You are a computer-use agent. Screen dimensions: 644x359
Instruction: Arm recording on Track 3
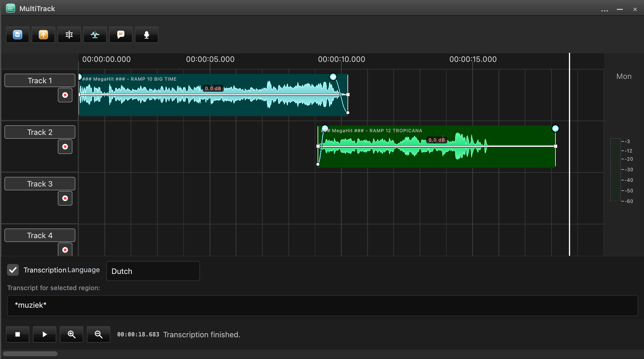pyautogui.click(x=65, y=198)
